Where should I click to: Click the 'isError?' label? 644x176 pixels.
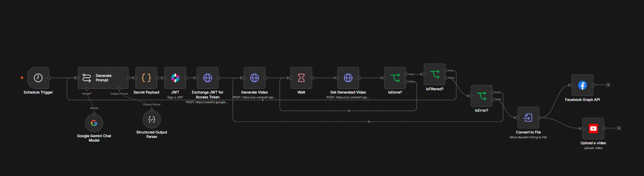point(481,111)
